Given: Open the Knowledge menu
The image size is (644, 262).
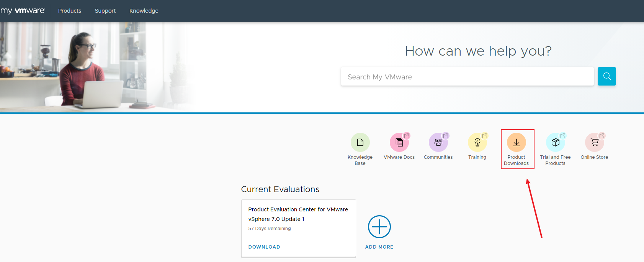Looking at the screenshot, I should [x=144, y=11].
